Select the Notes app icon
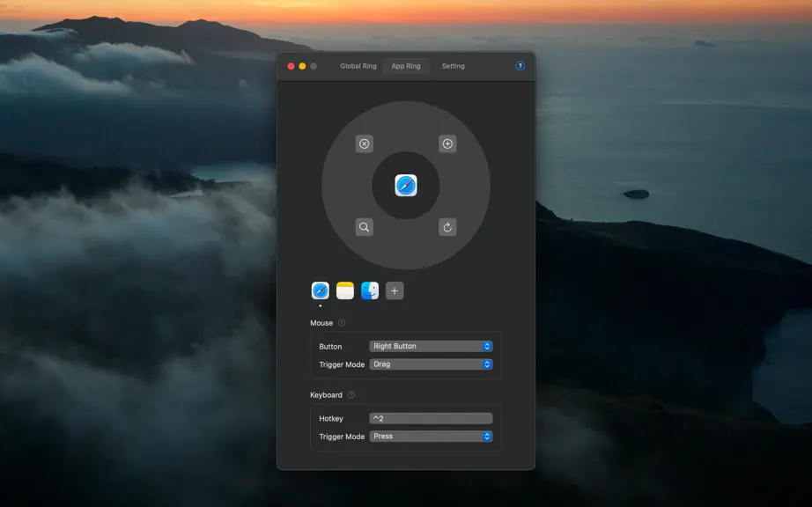This screenshot has width=812, height=507. 345,290
